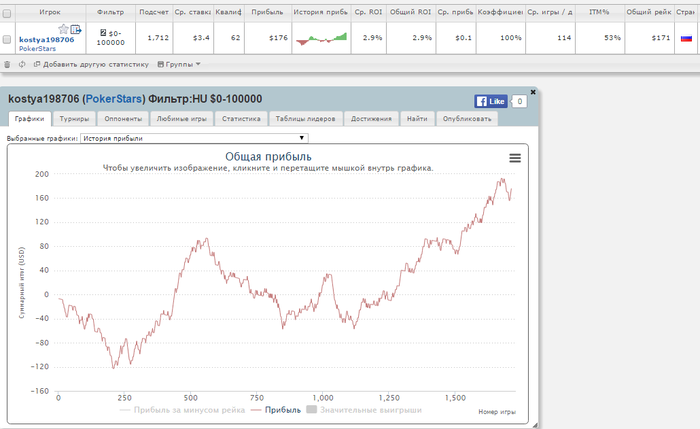Click the resize handle at popup corner
Screen dimensions: 700x429
535,425
